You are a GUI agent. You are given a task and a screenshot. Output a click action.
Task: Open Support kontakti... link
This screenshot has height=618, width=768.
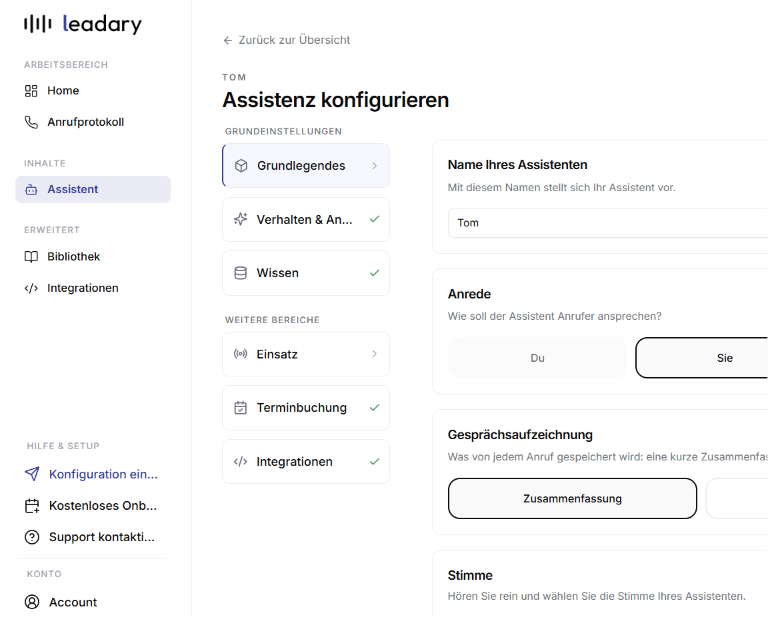[x=93, y=537]
